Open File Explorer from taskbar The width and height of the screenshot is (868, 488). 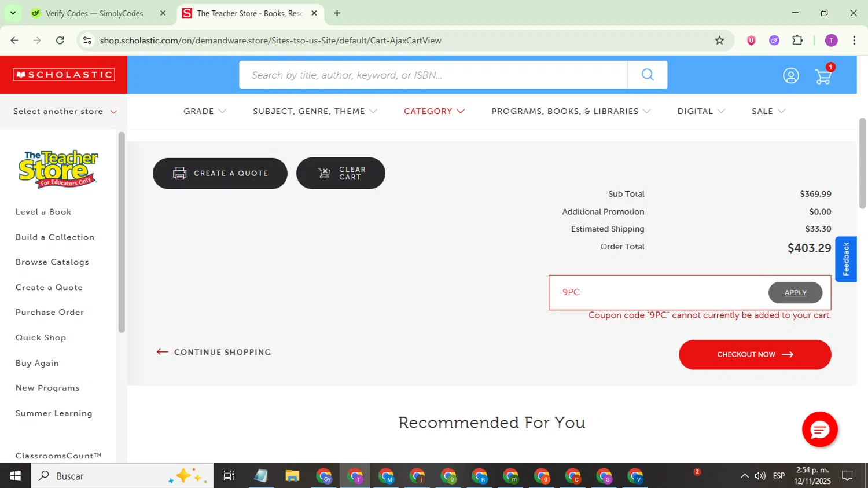(292, 476)
